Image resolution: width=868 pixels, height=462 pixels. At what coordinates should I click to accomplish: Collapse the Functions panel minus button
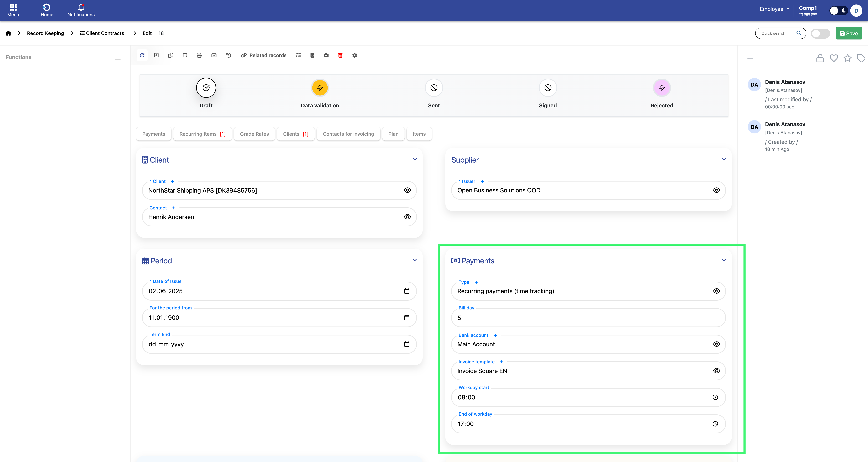118,59
